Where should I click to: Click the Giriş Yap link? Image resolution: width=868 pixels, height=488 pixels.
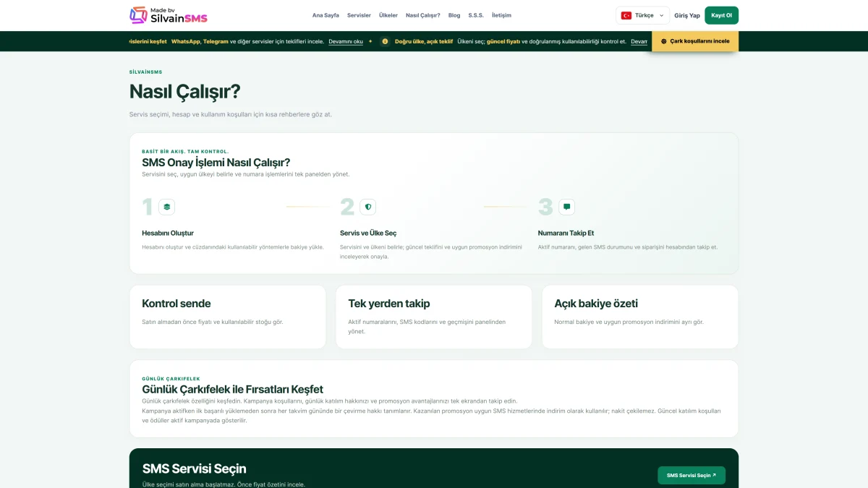[687, 15]
